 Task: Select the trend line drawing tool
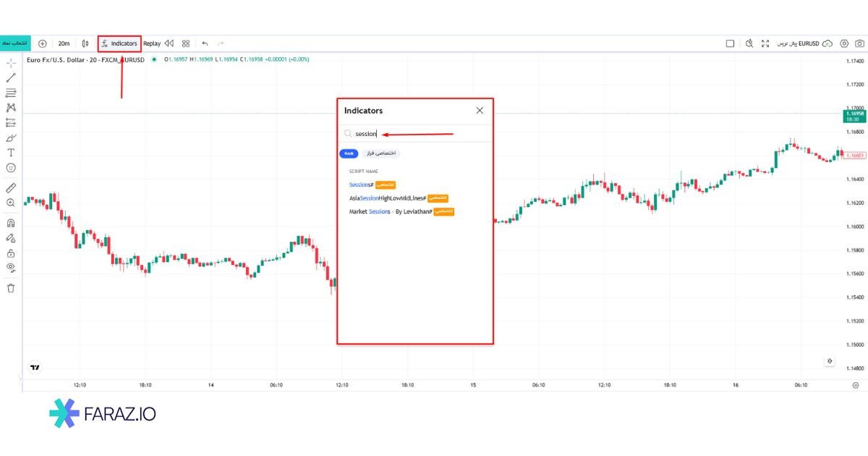(11, 77)
